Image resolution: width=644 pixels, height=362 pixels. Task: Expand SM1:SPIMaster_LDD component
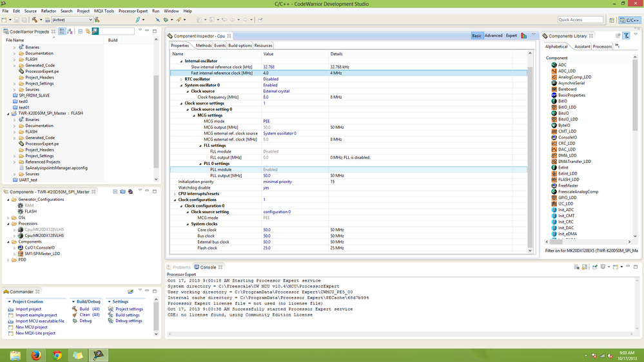click(14, 254)
